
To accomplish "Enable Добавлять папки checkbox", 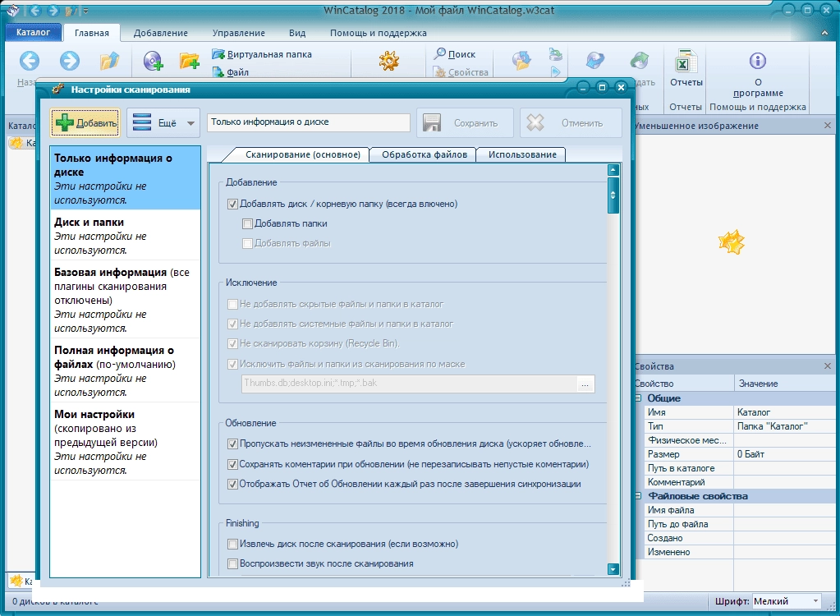I will [247, 223].
